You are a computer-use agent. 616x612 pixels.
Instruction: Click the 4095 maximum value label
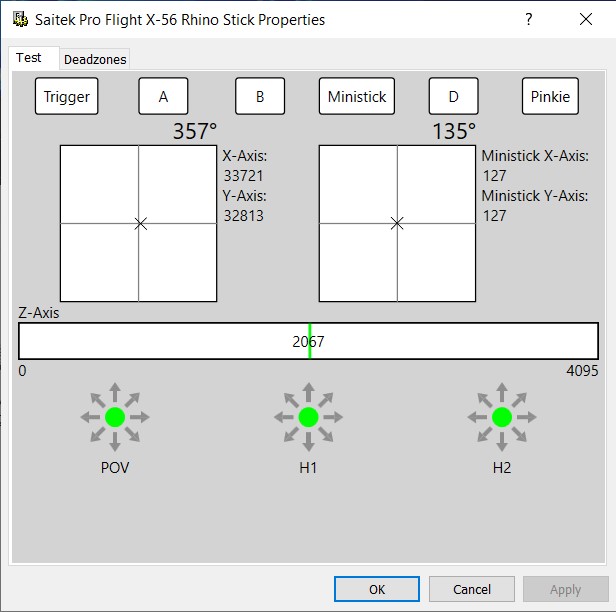coord(582,371)
